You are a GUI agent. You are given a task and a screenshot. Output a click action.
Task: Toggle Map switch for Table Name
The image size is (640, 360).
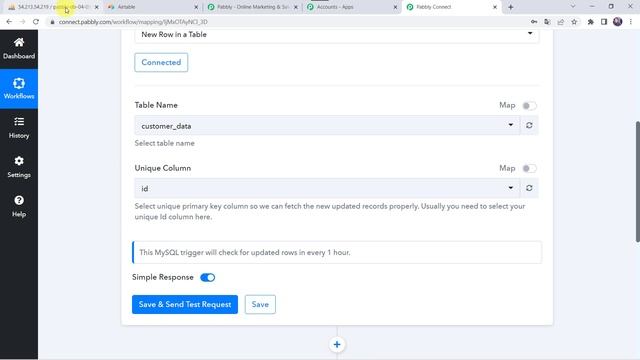pos(529,106)
